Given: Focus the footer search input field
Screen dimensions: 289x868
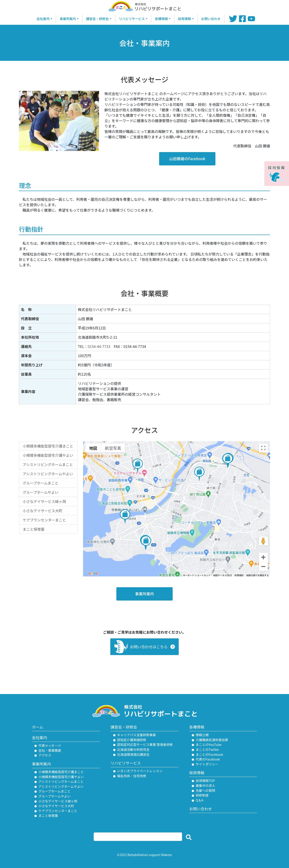Looking at the screenshot, I should [x=138, y=837].
